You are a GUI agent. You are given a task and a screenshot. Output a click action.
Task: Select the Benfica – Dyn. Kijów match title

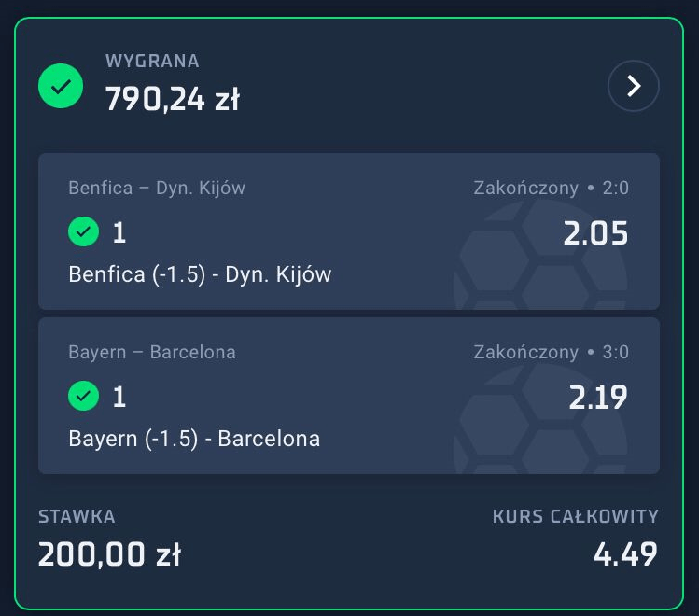pyautogui.click(x=157, y=188)
